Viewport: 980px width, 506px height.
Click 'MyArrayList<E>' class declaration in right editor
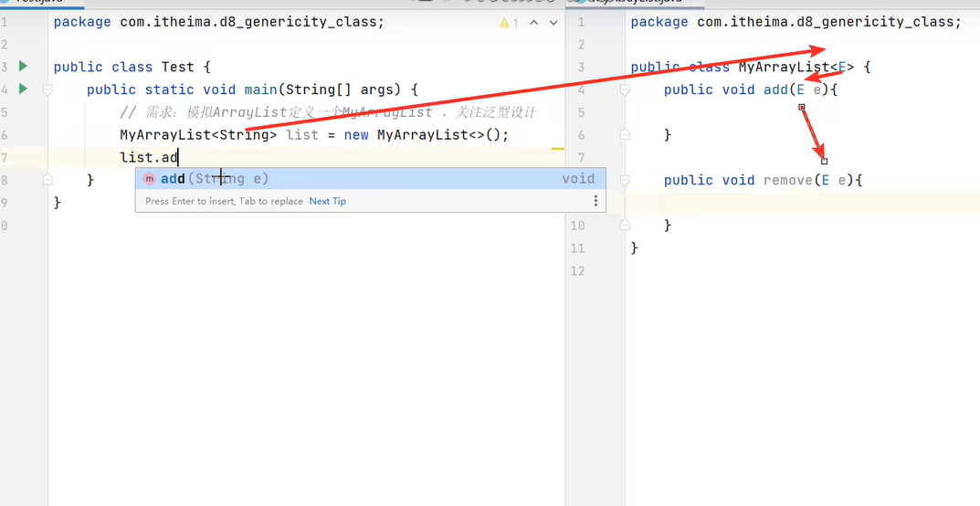pos(796,67)
